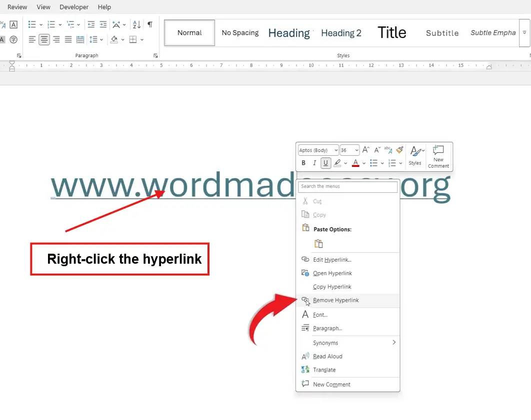This screenshot has width=531, height=420.
Task: Apply paragraph shading
Action: pyautogui.click(x=114, y=39)
